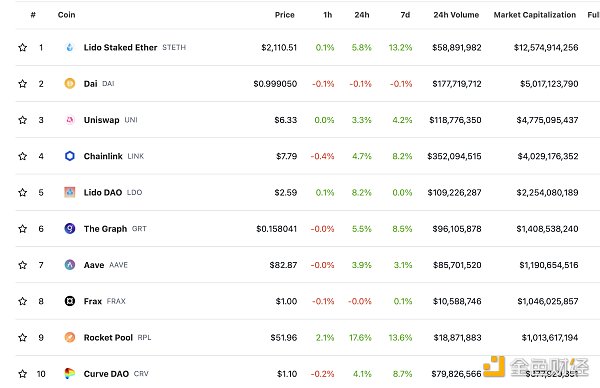
Task: Toggle favorite star for Chainlink row
Action: coord(23,156)
